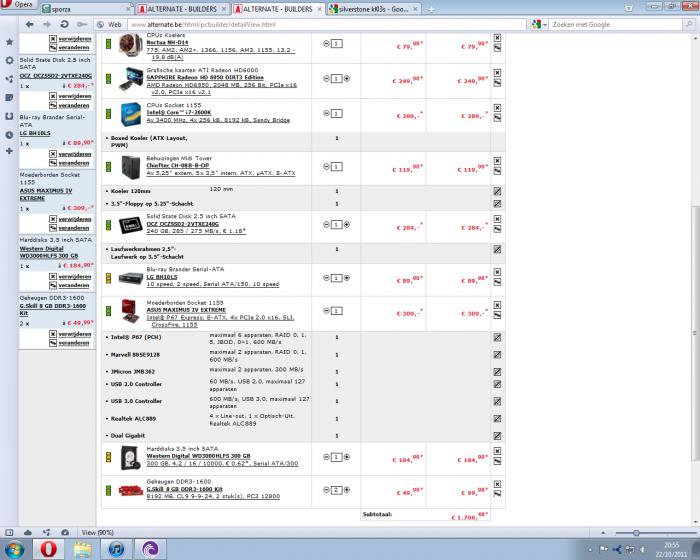Open the search engine dropdown
The height and width of the screenshot is (560, 700).
coord(539,25)
